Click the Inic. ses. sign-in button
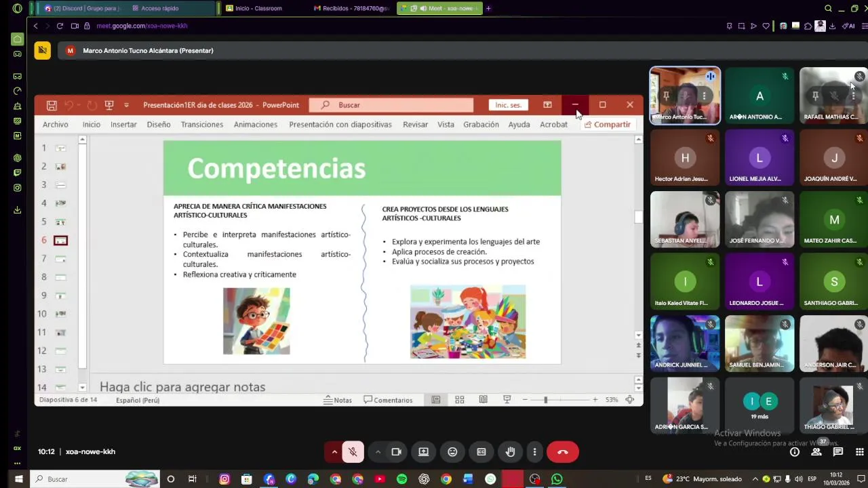Viewport: 868px width, 488px height. (508, 105)
